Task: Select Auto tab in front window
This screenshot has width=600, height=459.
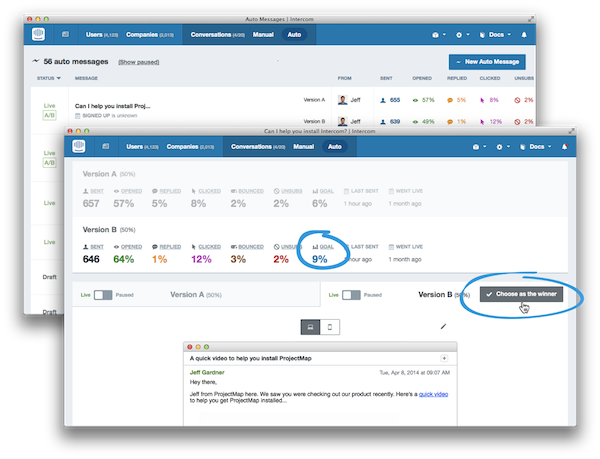Action: pos(334,146)
